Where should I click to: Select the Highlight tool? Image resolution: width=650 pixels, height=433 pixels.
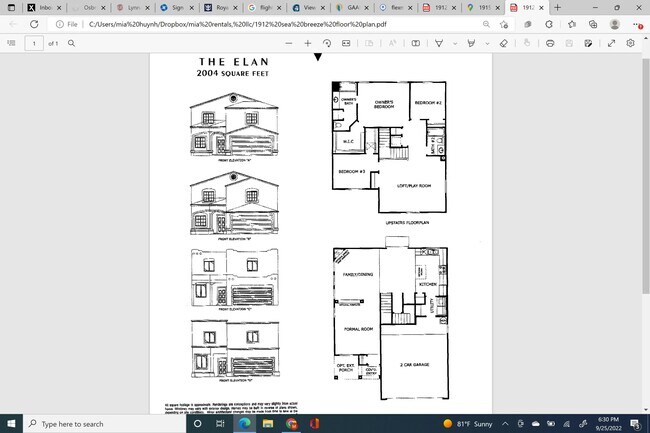[x=471, y=43]
